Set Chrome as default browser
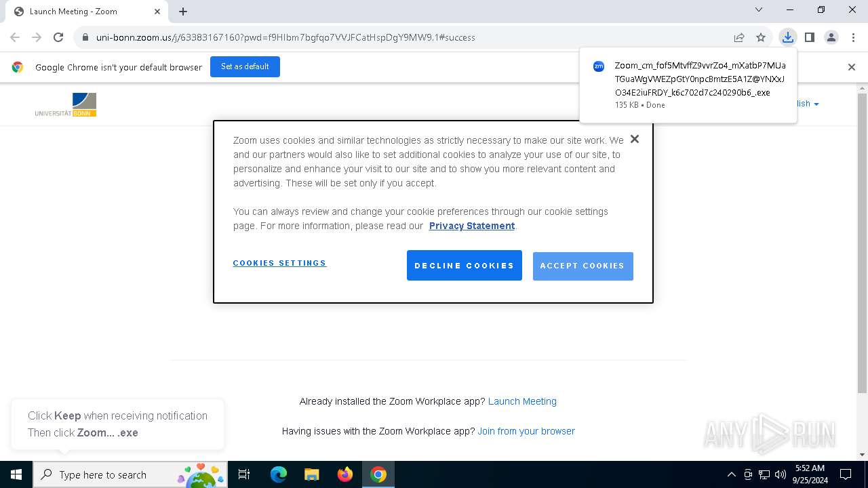 (x=245, y=66)
